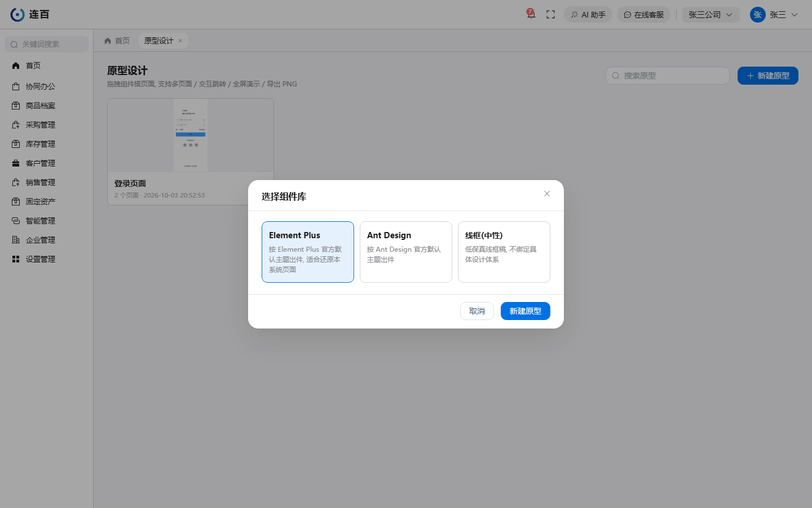Click the 客户管理 sidebar icon
The image size is (812, 508).
pos(16,163)
